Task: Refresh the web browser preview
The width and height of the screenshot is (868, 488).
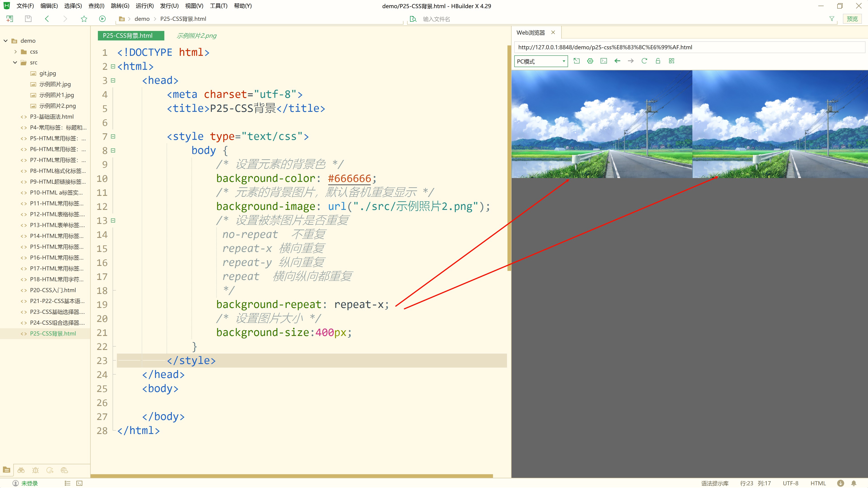Action: 644,61
